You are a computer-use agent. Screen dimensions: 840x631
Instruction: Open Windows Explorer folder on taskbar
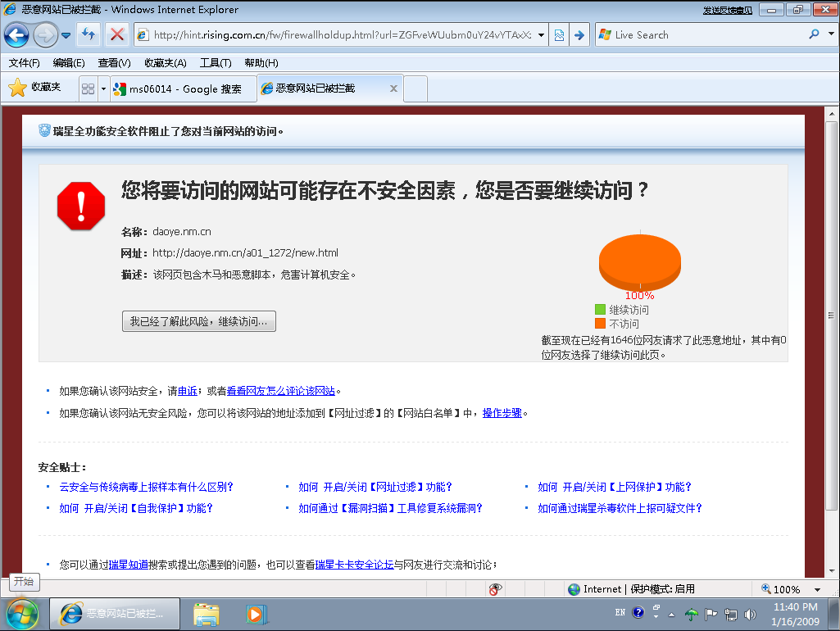[x=207, y=614]
